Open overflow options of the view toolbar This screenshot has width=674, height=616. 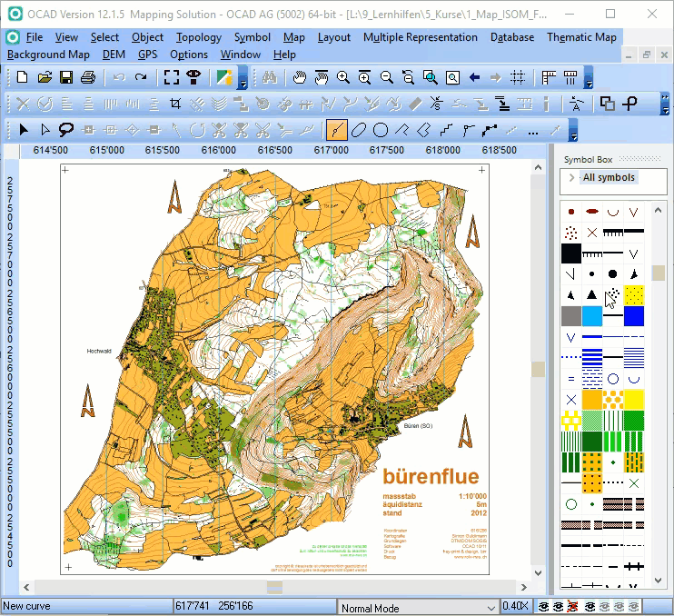pos(589,78)
